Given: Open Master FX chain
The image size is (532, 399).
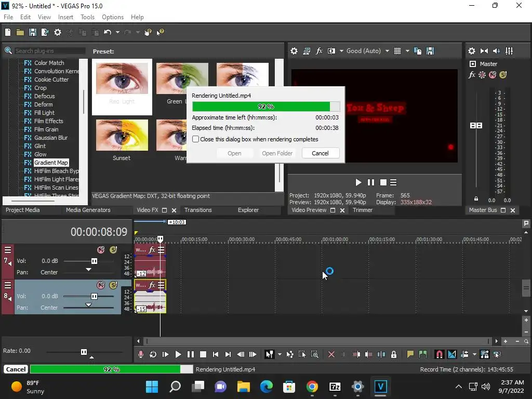Looking at the screenshot, I should tap(472, 75).
